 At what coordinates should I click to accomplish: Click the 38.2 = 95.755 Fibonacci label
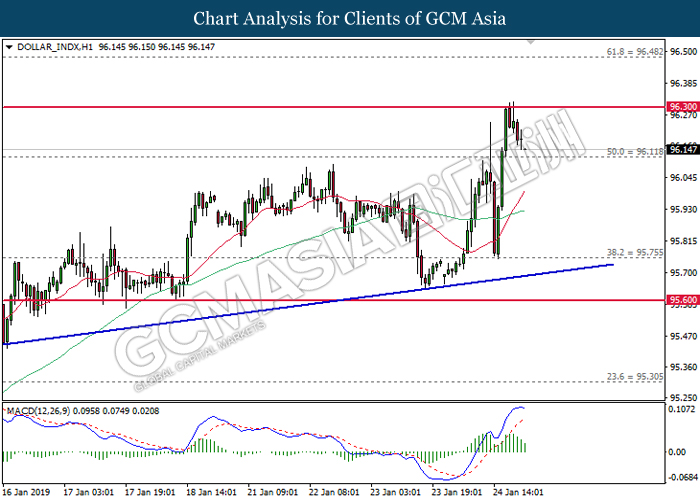click(635, 253)
